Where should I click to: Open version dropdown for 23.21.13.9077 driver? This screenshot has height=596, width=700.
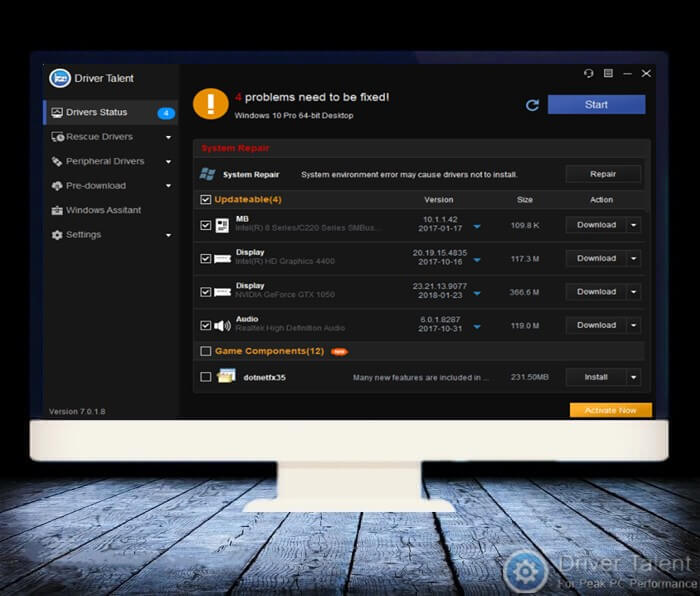pos(477,294)
